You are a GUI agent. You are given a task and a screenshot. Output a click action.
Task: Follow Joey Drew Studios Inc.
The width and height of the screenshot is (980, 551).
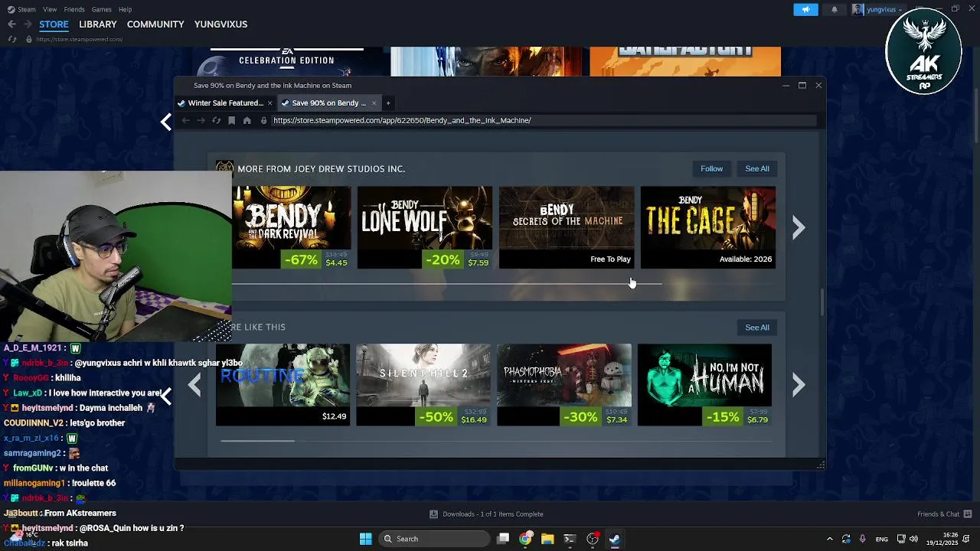(711, 168)
